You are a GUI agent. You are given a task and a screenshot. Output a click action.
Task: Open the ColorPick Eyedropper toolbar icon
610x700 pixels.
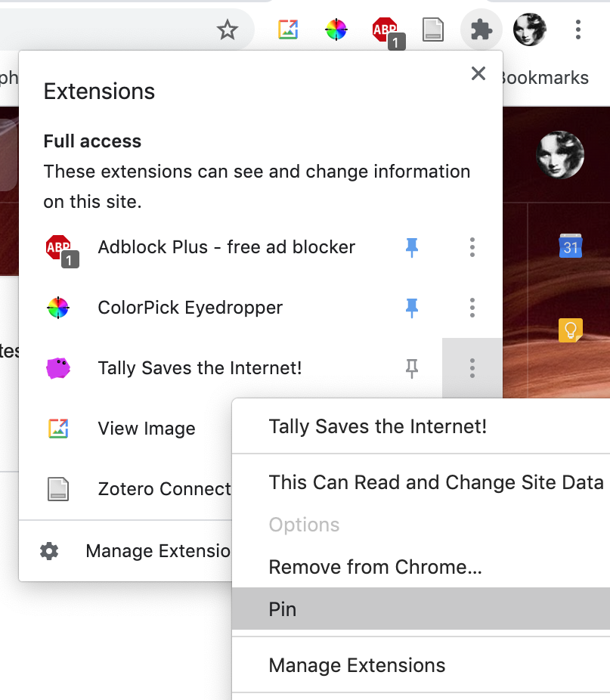tap(336, 29)
